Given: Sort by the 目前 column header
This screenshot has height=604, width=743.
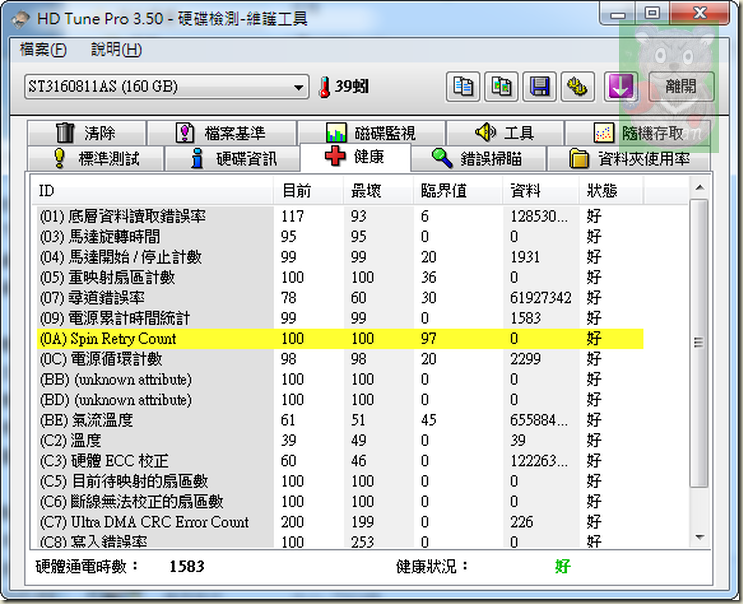Looking at the screenshot, I should pos(308,191).
